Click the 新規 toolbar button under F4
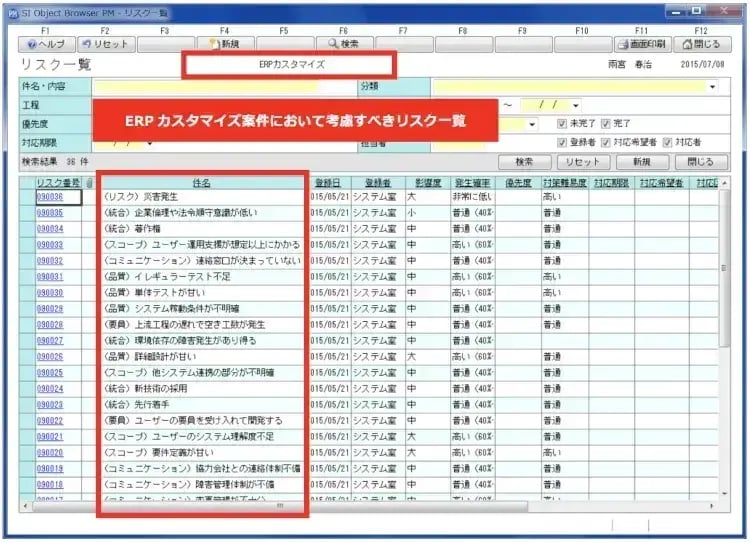Image resolution: width=750 pixels, height=543 pixels. click(224, 44)
